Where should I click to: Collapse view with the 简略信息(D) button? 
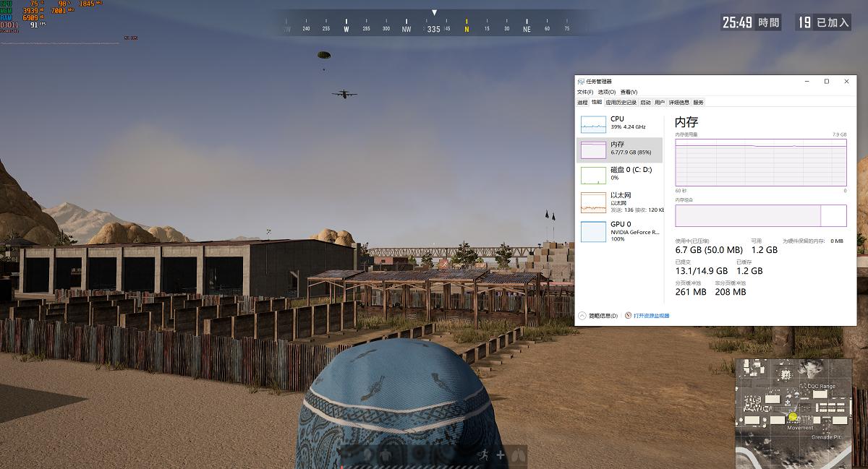coord(598,316)
